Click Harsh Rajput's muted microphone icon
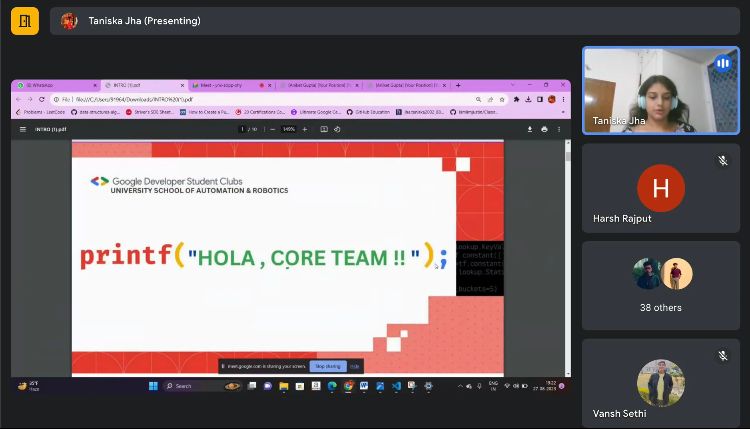The width and height of the screenshot is (750, 429). click(x=723, y=161)
